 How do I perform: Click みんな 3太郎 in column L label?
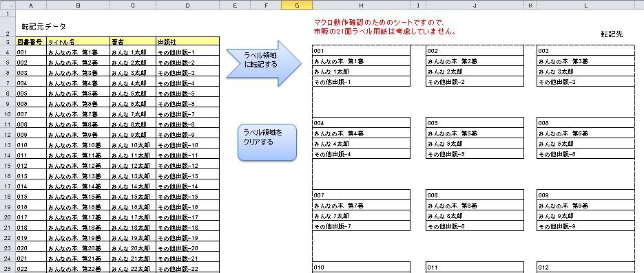[585, 72]
